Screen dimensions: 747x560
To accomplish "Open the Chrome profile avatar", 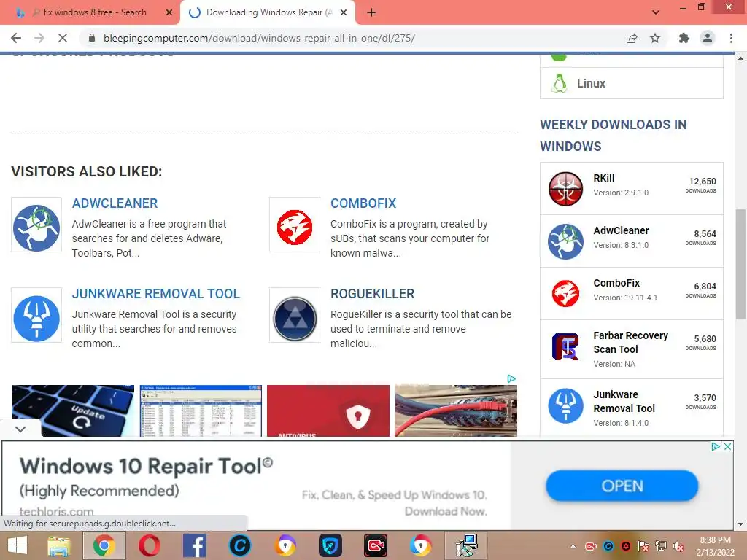I will pos(708,38).
